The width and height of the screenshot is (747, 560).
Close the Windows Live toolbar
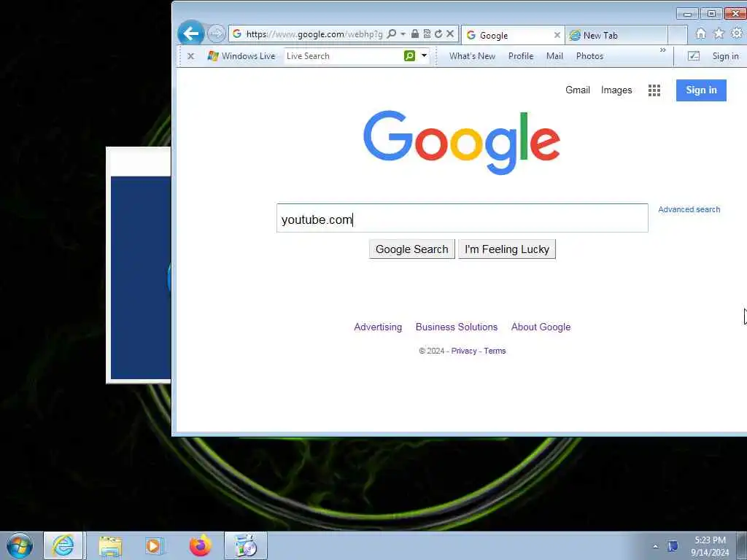[191, 56]
